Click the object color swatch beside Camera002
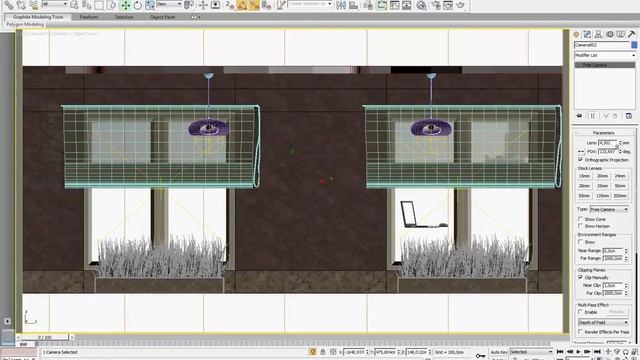This screenshot has height=360, width=640. click(634, 44)
